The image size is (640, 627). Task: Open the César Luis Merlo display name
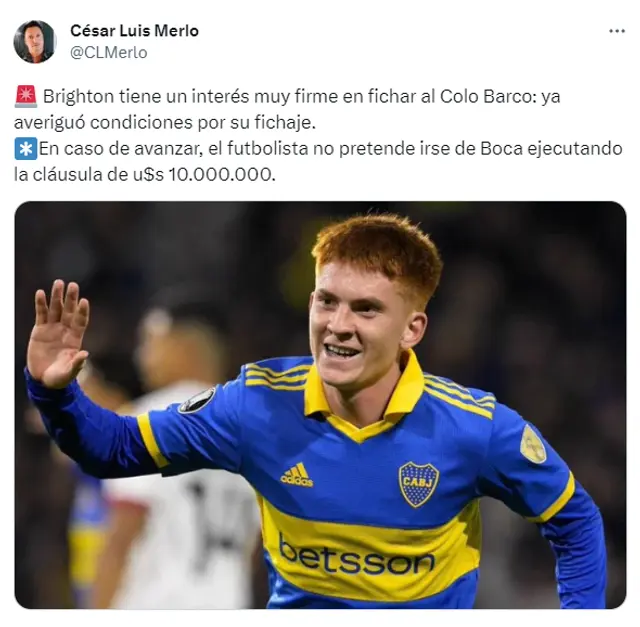134,31
